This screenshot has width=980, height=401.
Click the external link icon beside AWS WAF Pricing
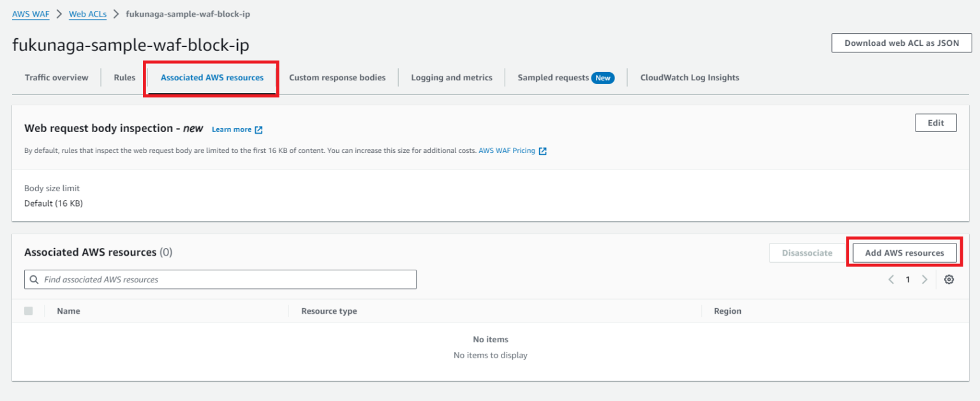pos(542,150)
